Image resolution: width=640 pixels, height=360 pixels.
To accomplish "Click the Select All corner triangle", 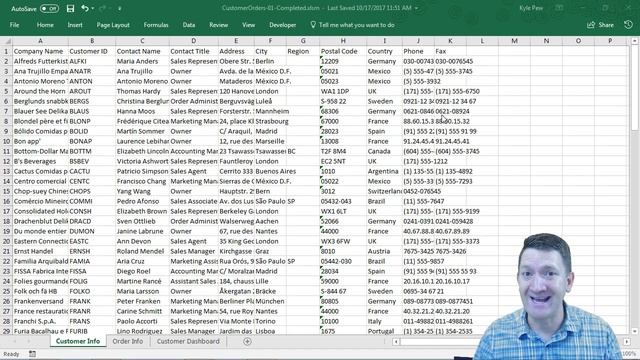I will point(6,41).
